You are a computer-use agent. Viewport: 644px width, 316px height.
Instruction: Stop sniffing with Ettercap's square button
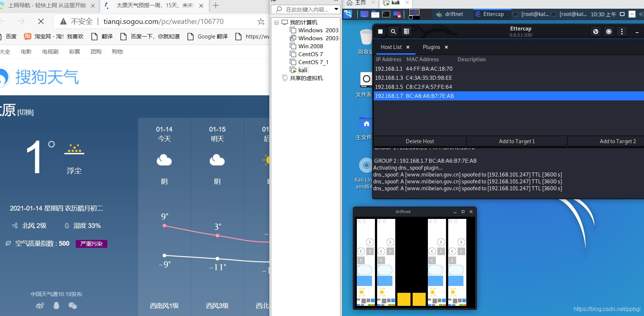click(x=380, y=32)
